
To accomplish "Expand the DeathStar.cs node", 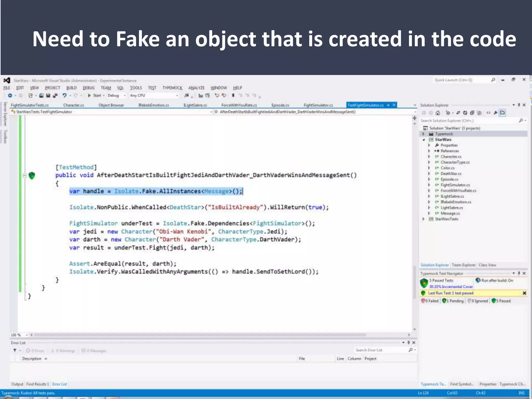I will tap(429, 174).
